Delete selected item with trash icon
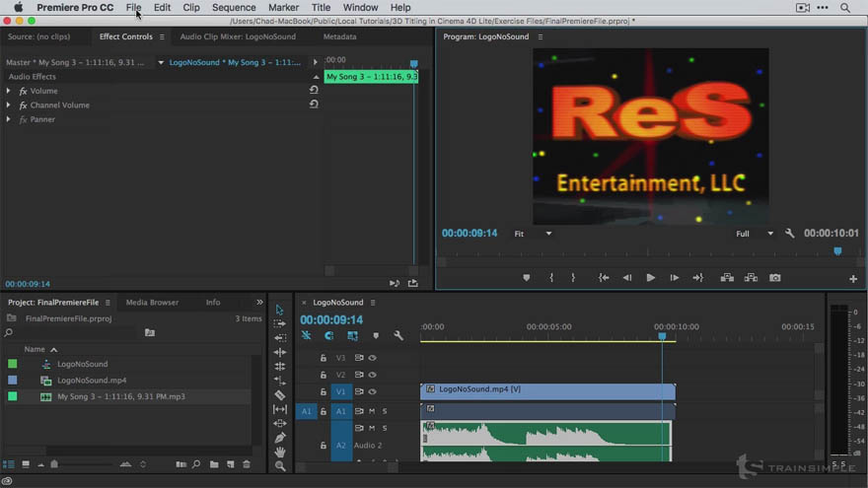868x488 pixels. 247,464
